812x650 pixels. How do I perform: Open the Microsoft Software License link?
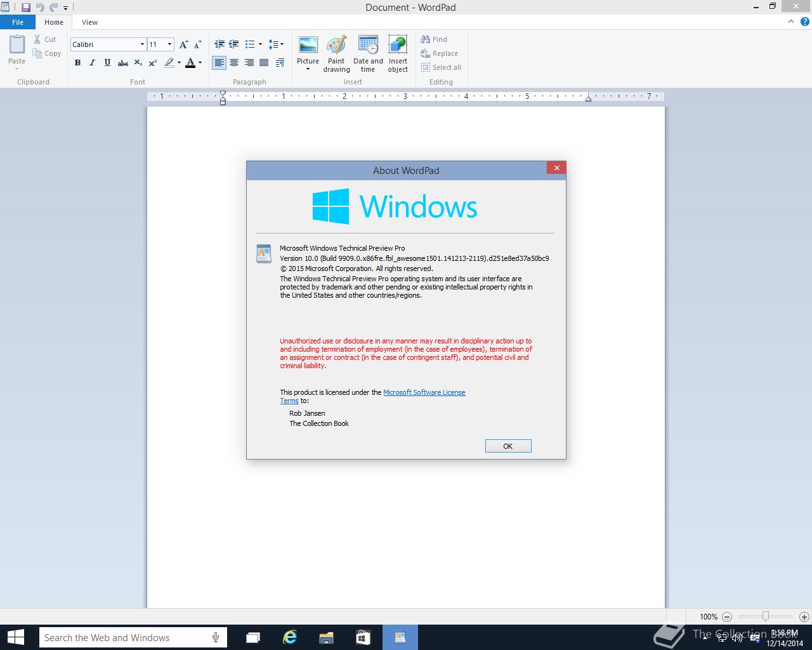pos(424,392)
